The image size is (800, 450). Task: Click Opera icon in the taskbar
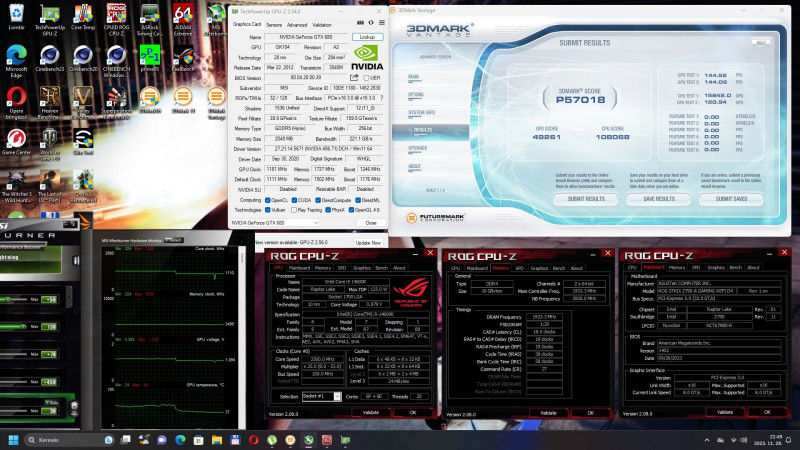[254, 440]
